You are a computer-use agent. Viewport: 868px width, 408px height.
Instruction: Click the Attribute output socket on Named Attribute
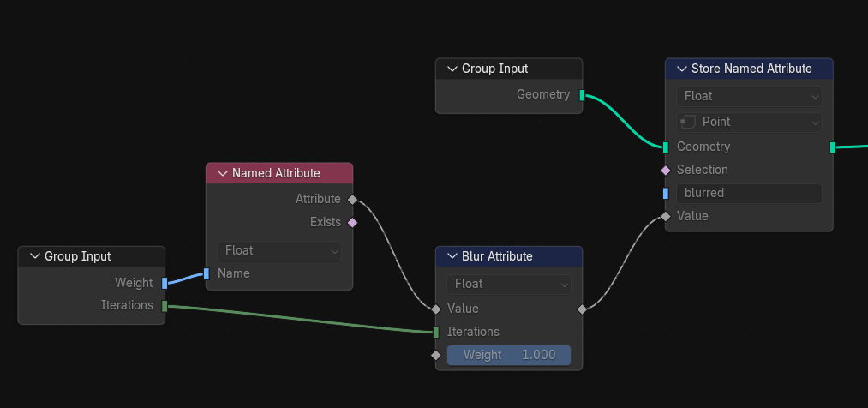(352, 200)
